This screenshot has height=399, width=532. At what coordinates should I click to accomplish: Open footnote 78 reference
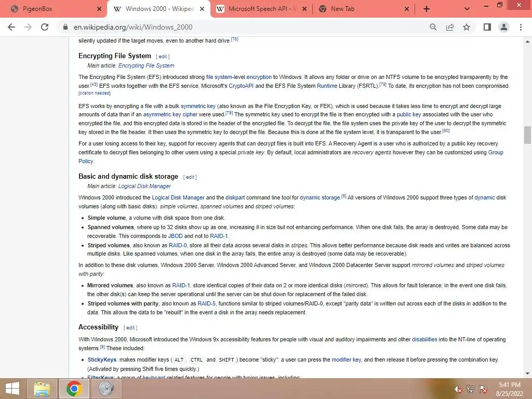point(234,39)
